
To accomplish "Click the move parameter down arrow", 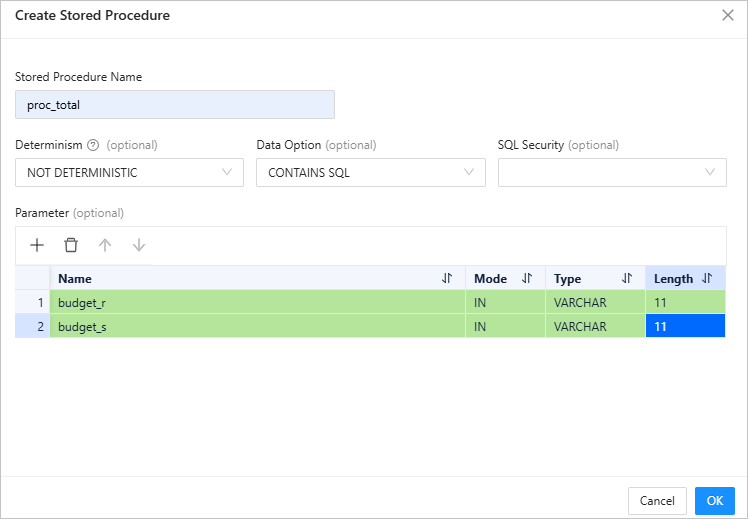I will click(139, 245).
